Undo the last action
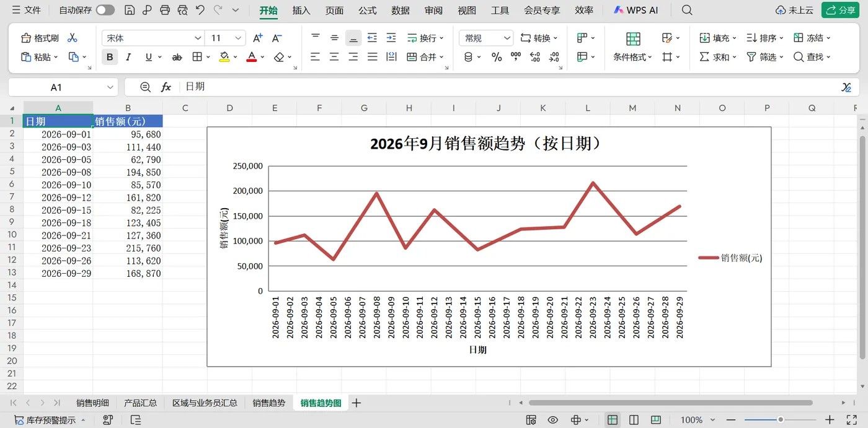This screenshot has height=428, width=868. click(200, 10)
